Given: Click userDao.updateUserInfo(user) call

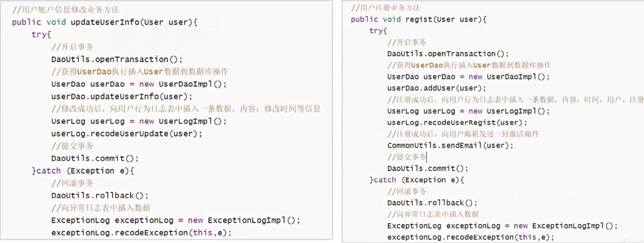Looking at the screenshot, I should 121,96.
